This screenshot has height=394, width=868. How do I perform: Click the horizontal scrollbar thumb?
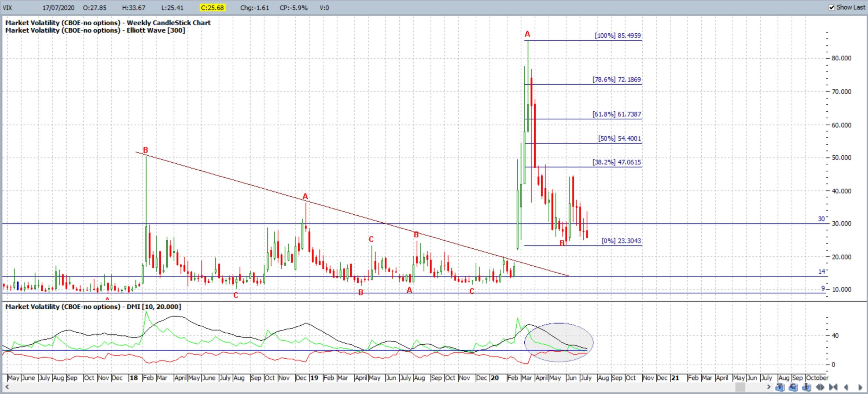click(740, 387)
